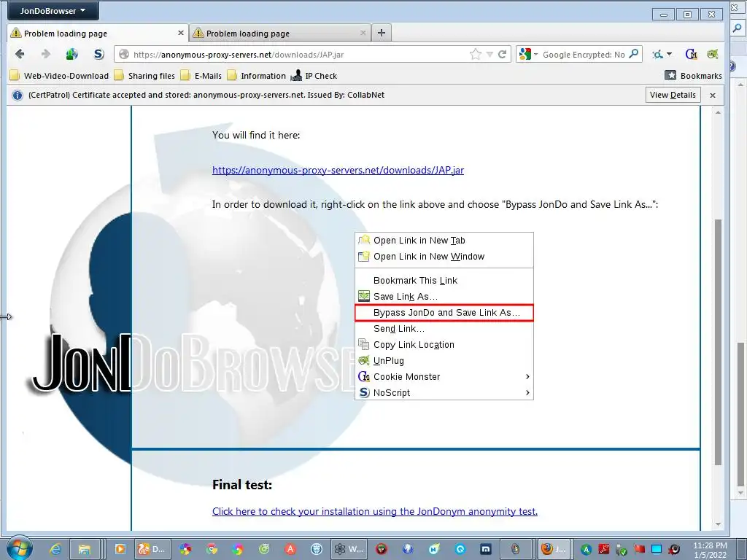Screen dimensions: 747x560
Task: Go forward with the Forward arrow
Action: 46,54
